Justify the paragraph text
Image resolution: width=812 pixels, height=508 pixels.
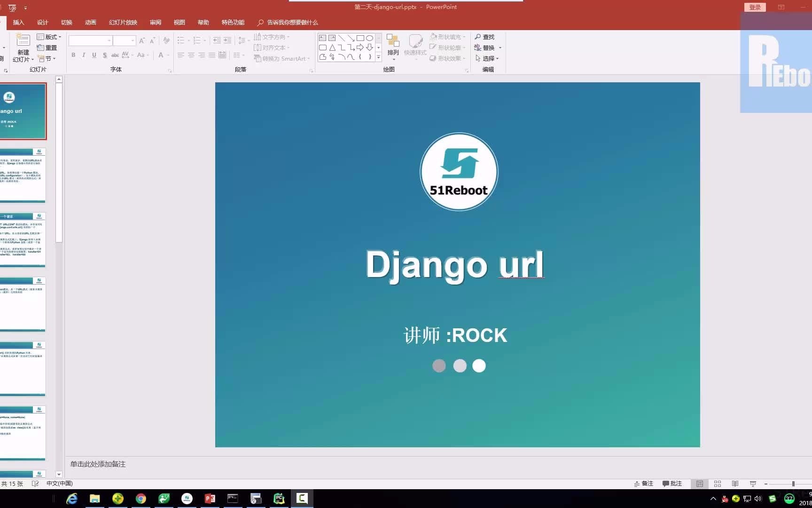click(212, 55)
